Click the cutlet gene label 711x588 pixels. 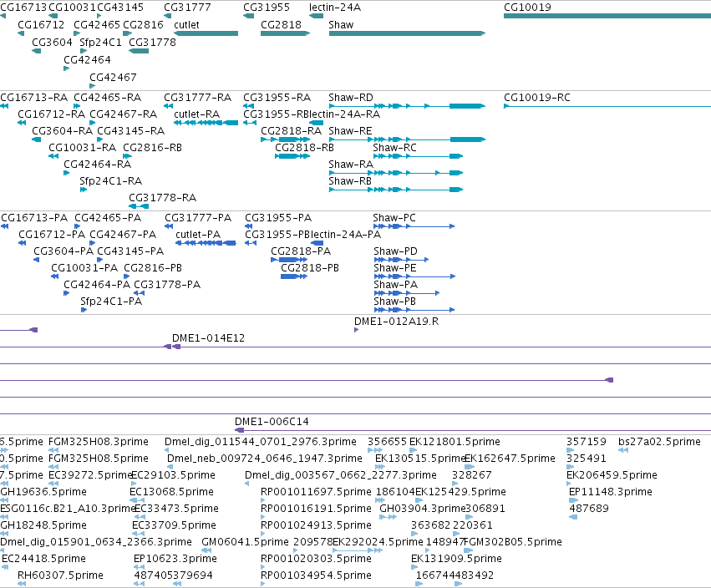[x=186, y=25]
